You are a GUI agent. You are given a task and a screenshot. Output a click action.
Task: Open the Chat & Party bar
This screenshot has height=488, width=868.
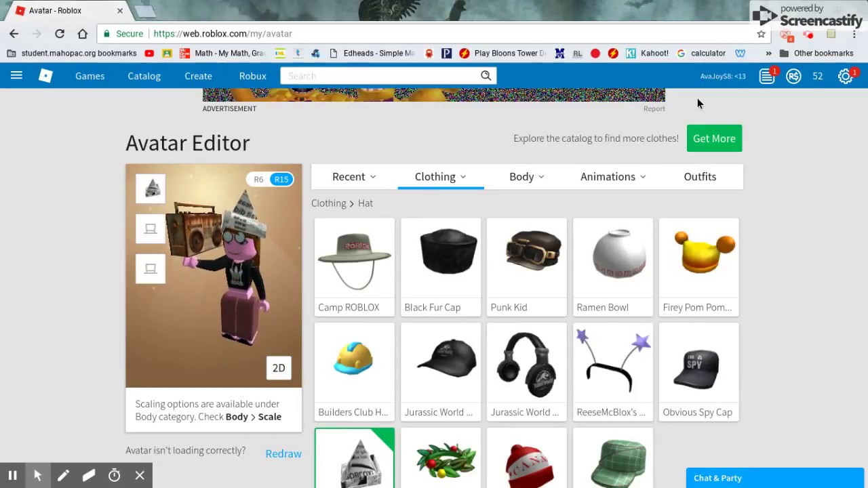point(775,478)
